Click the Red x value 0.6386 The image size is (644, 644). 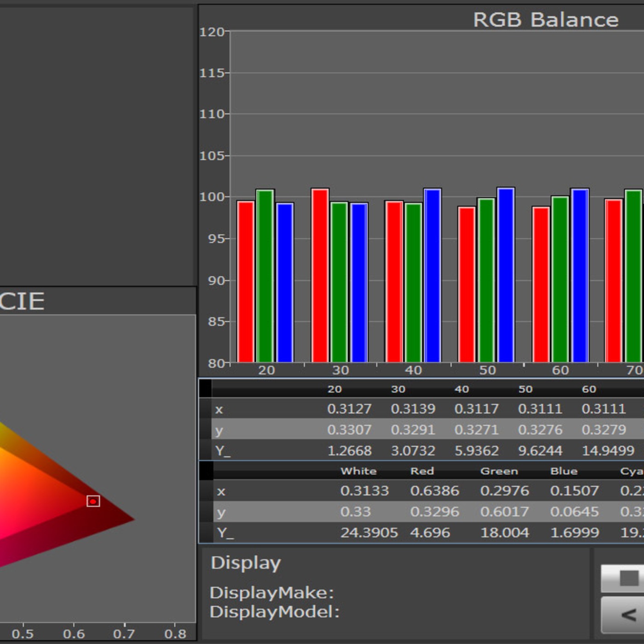click(434, 491)
